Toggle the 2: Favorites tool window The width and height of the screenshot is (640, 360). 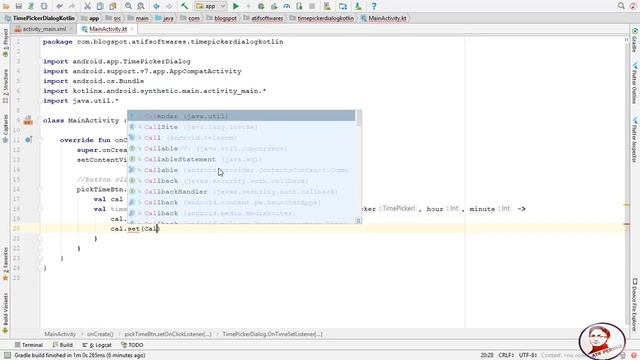click(5, 264)
